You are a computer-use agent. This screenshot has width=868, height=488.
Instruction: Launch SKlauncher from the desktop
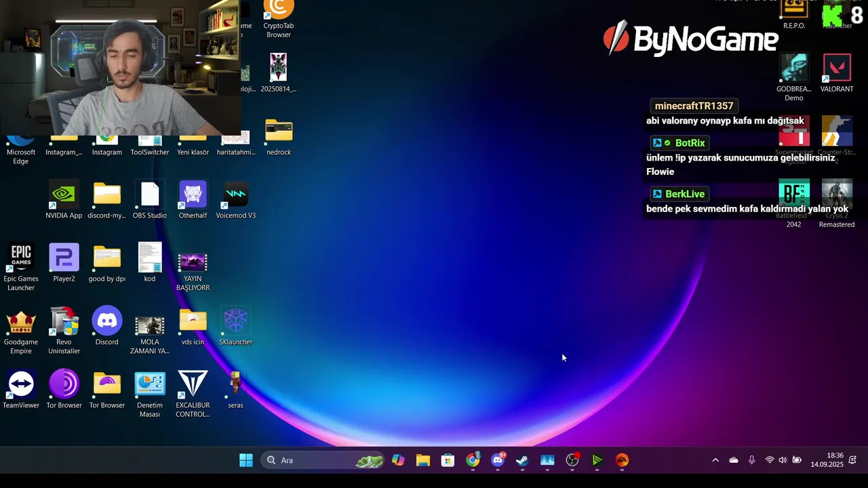236,326
